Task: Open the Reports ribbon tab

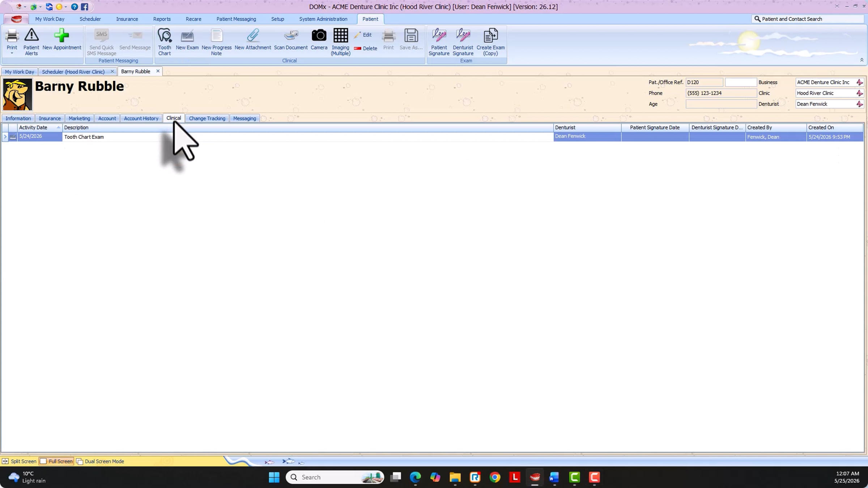Action: click(x=162, y=19)
